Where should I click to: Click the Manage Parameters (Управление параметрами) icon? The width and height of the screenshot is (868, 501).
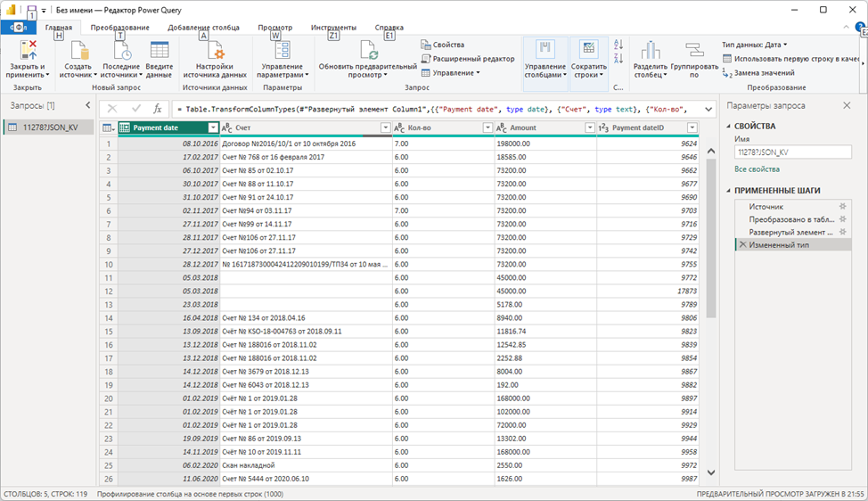(x=283, y=50)
